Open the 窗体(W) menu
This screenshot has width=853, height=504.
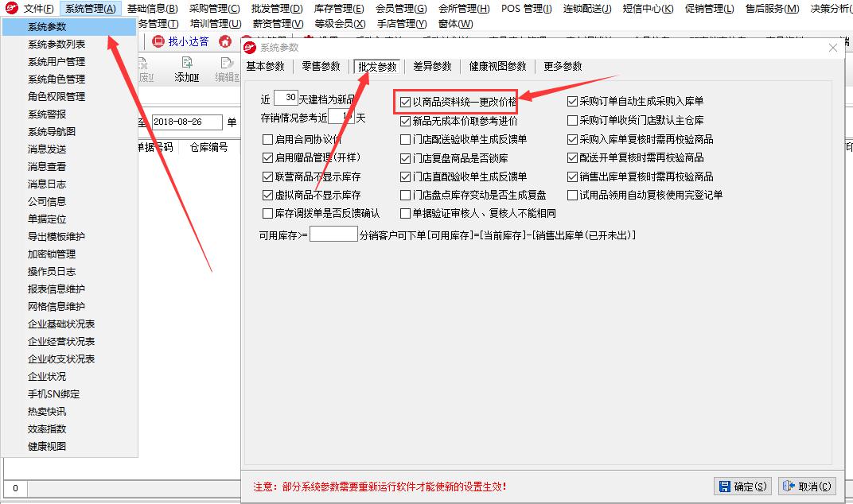[455, 24]
